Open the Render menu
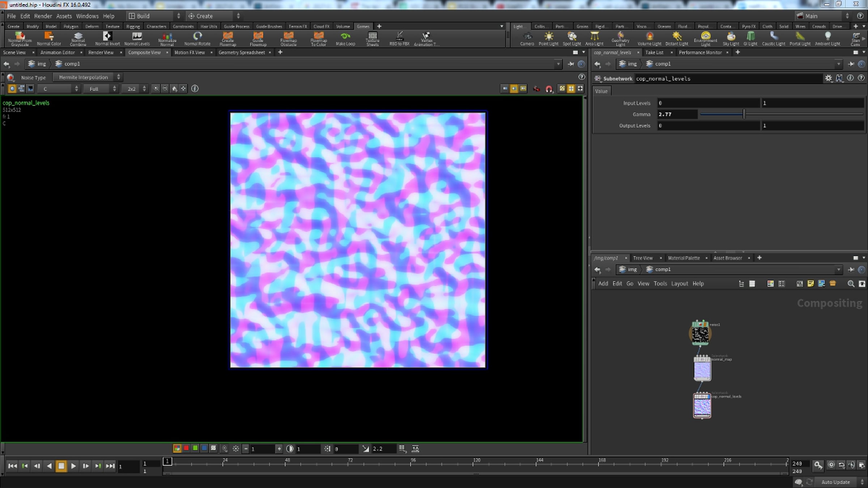The width and height of the screenshot is (868, 488). pos(43,16)
